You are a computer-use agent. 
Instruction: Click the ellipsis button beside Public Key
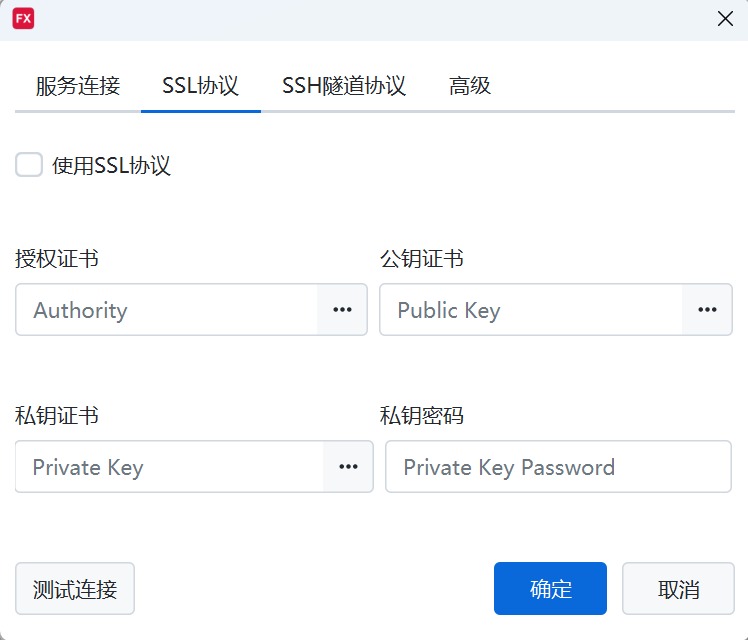click(x=707, y=310)
